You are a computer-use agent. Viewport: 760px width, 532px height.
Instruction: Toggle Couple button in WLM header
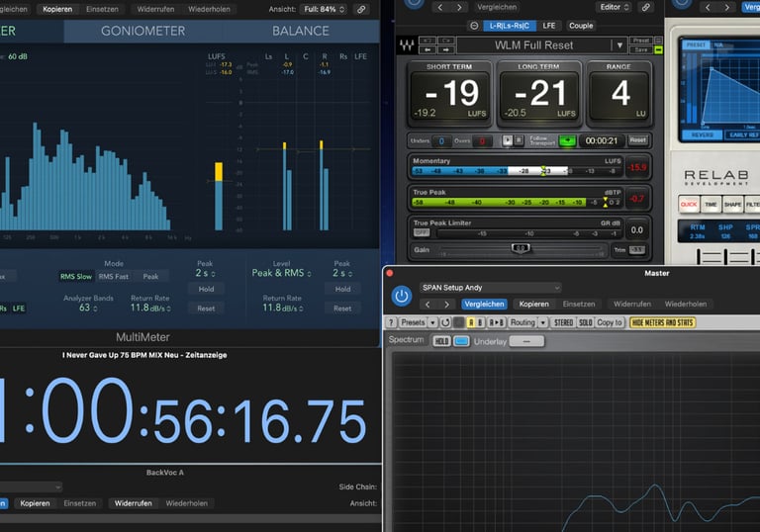(x=581, y=26)
